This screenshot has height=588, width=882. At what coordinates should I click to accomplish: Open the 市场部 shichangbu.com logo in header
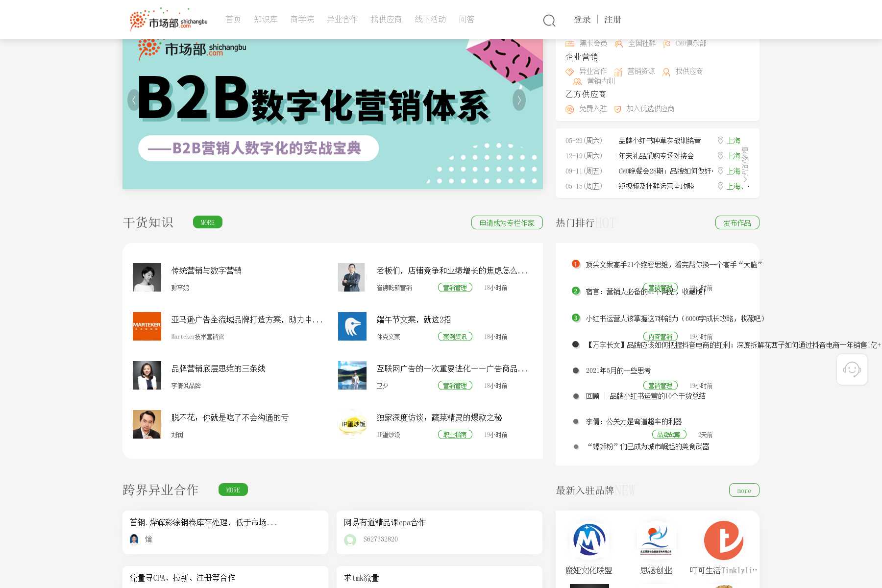tap(169, 20)
